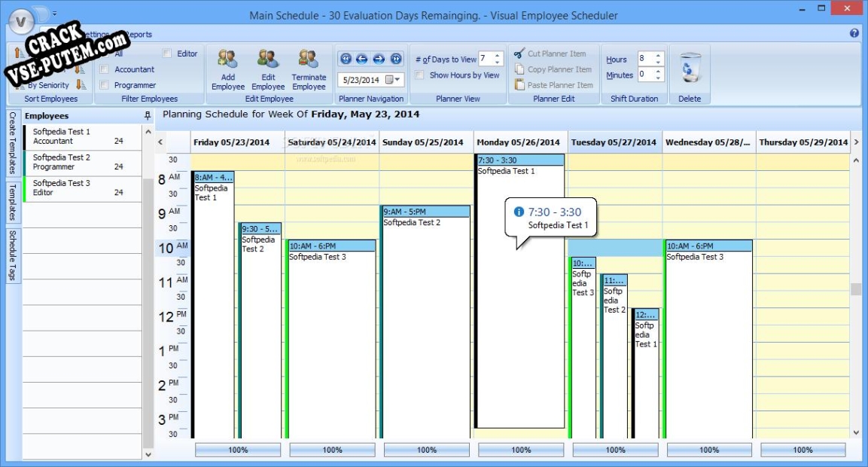The height and width of the screenshot is (467, 868).
Task: Decrease # of Days to View spinner
Action: pyautogui.click(x=497, y=62)
